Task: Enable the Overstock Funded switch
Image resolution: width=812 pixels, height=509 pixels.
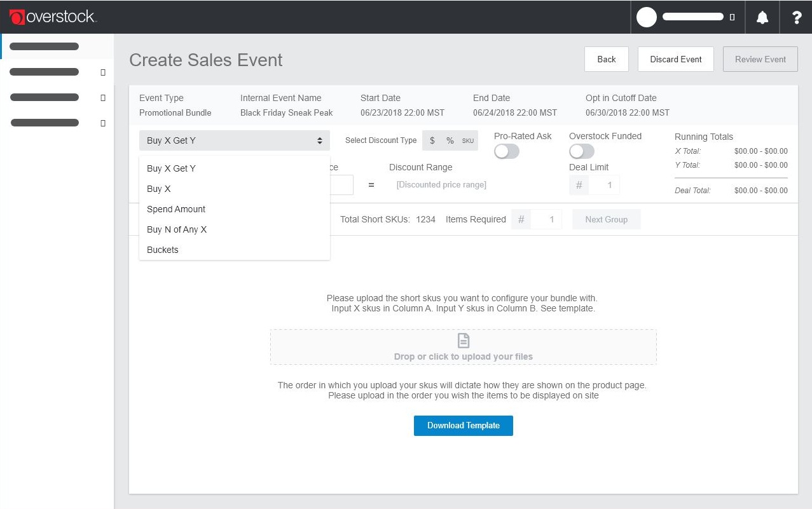Action: click(x=582, y=151)
